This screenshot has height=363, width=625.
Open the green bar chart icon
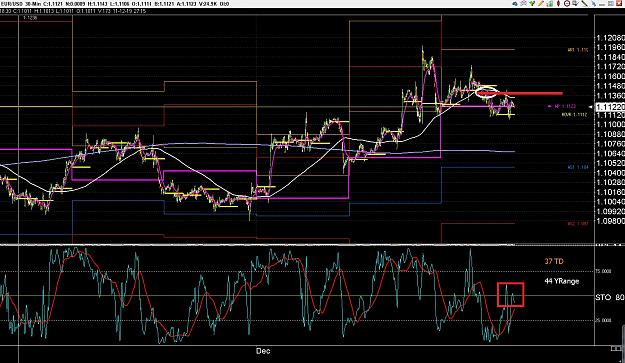(550, 4)
